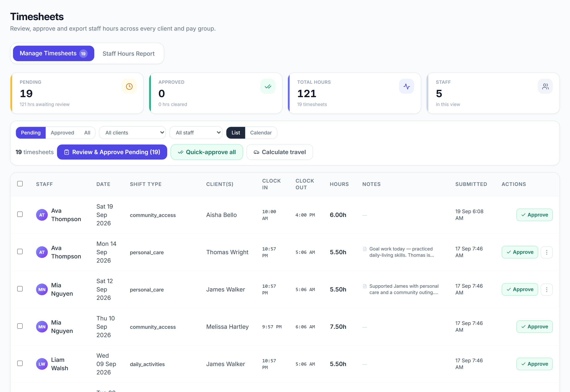Approve Mia Nguyen's Melissa Hartley shift
570x392 pixels.
click(534, 327)
